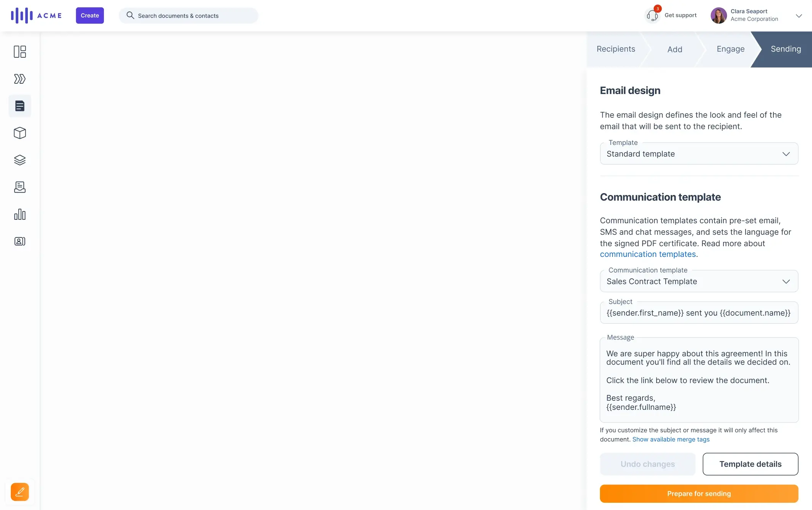Switch to the Engage tab

730,49
